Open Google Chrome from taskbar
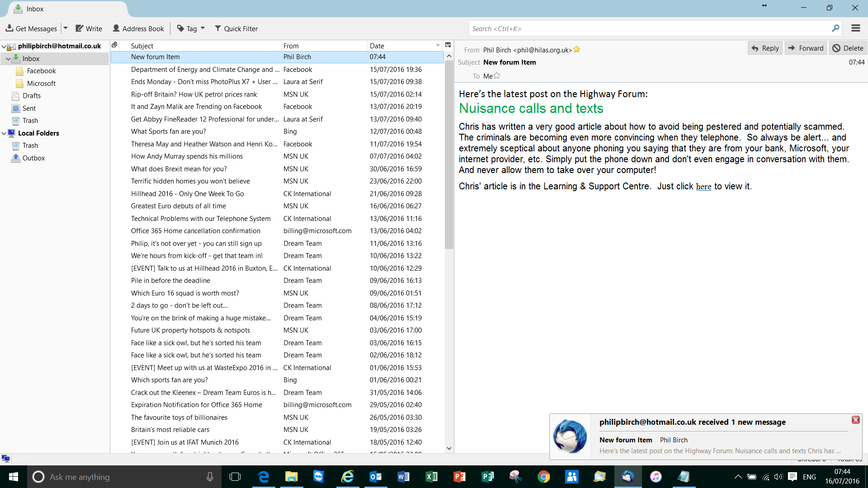The width and height of the screenshot is (868, 488). 543,477
